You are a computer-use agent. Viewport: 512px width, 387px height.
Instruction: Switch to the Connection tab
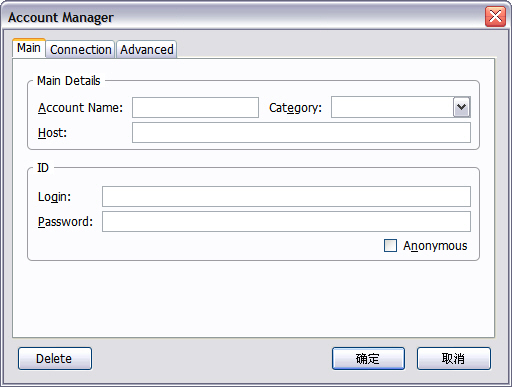(x=80, y=49)
